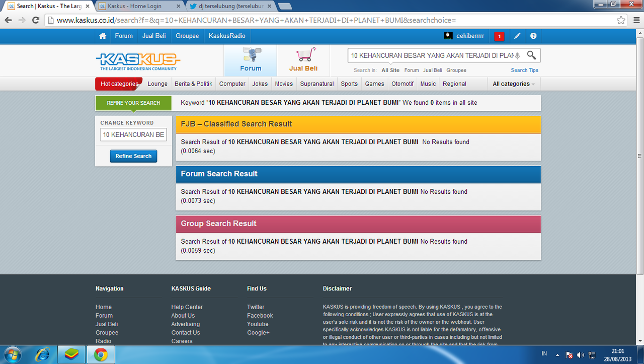Click the browser forward arrow
The height and width of the screenshot is (364, 644).
pos(22,20)
